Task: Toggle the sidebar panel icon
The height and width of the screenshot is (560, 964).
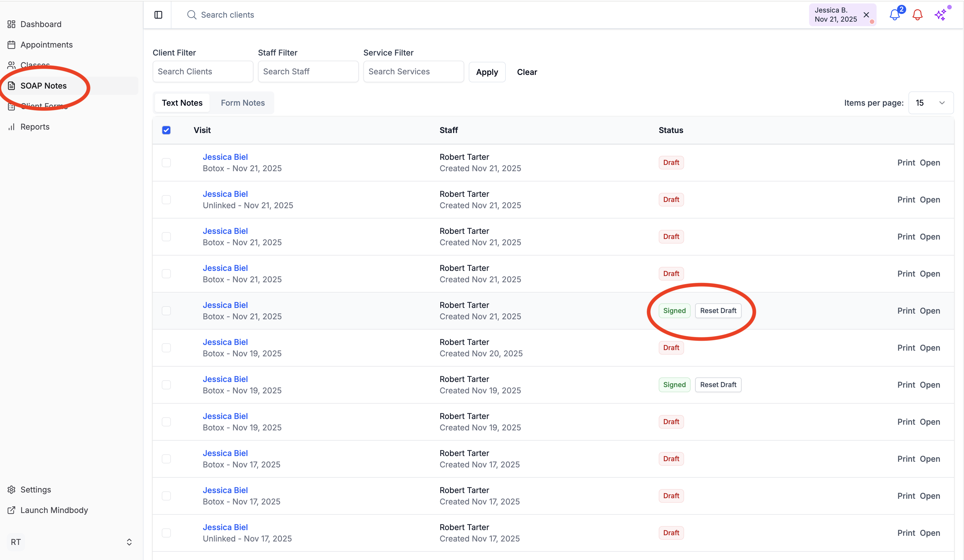Action: pos(158,15)
